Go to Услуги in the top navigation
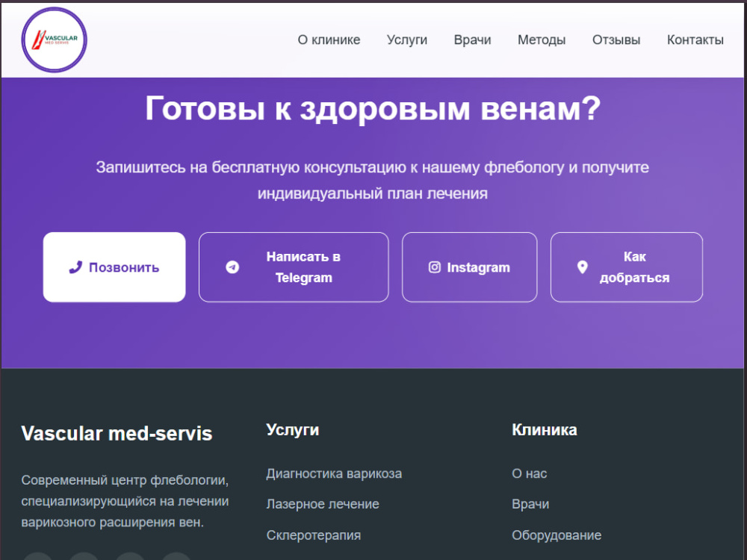Screen dimensions: 747x560 (407, 40)
